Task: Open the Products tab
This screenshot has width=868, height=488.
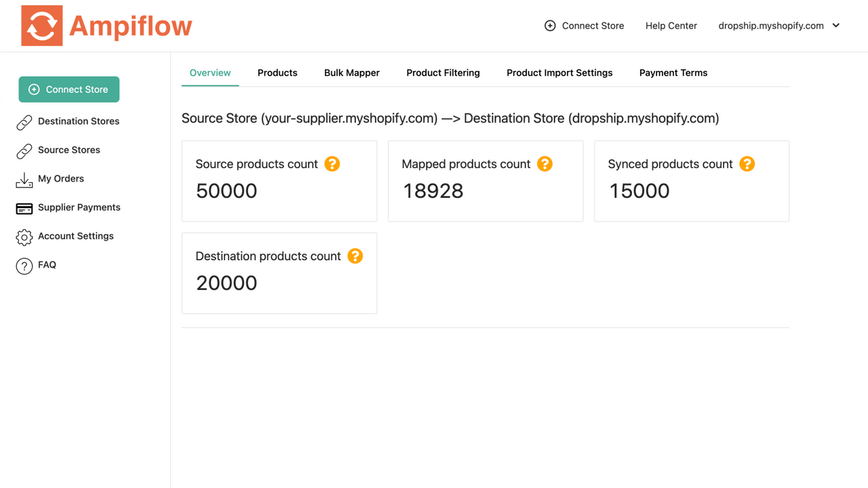Action: pos(277,73)
